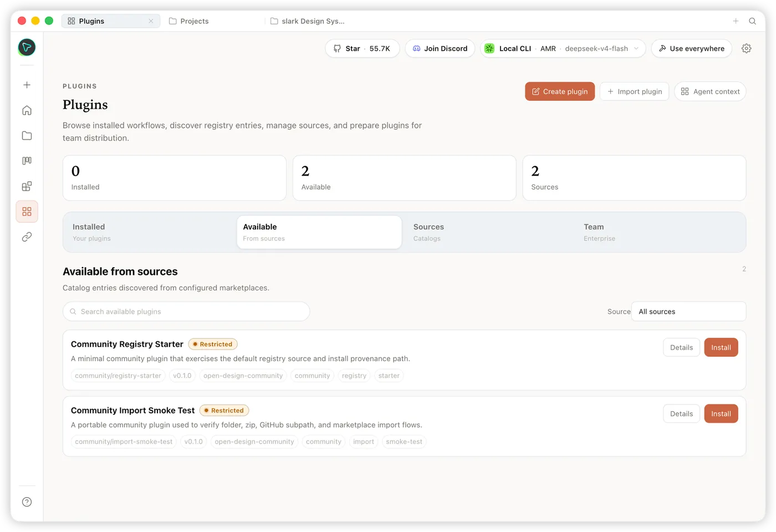The width and height of the screenshot is (776, 532).
Task: Click the Community Registry Starter title
Action: pos(127,344)
